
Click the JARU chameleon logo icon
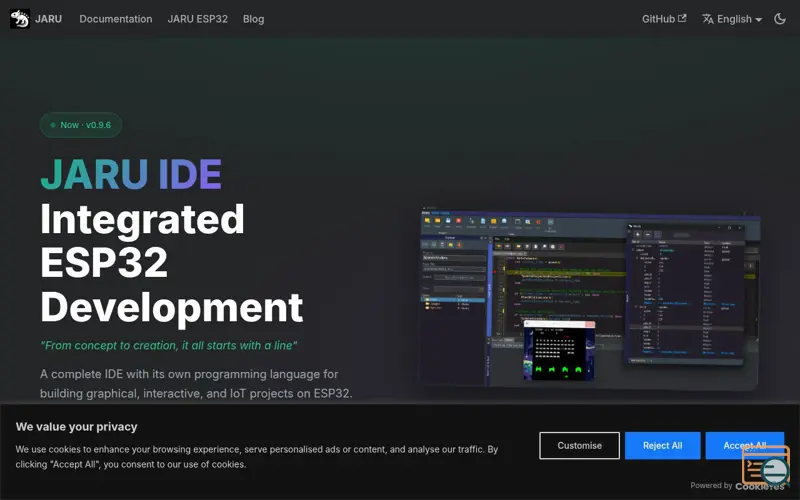20,19
